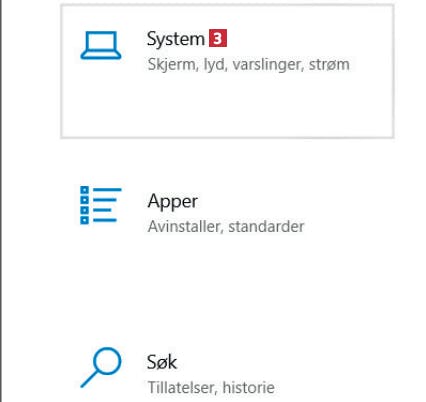Open Søk via the magnifying glass icon
Viewport: 426px width, 402px height.
tap(101, 367)
